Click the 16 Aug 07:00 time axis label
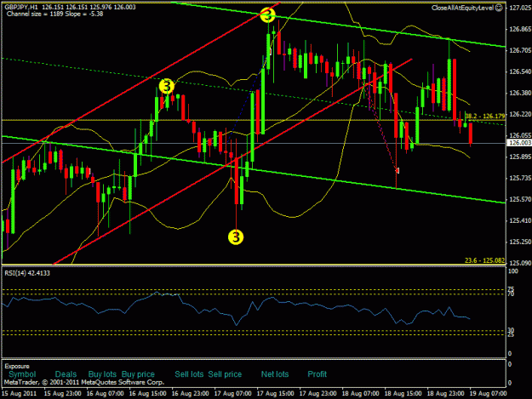Viewport: 532px width, 399px height. click(x=106, y=394)
